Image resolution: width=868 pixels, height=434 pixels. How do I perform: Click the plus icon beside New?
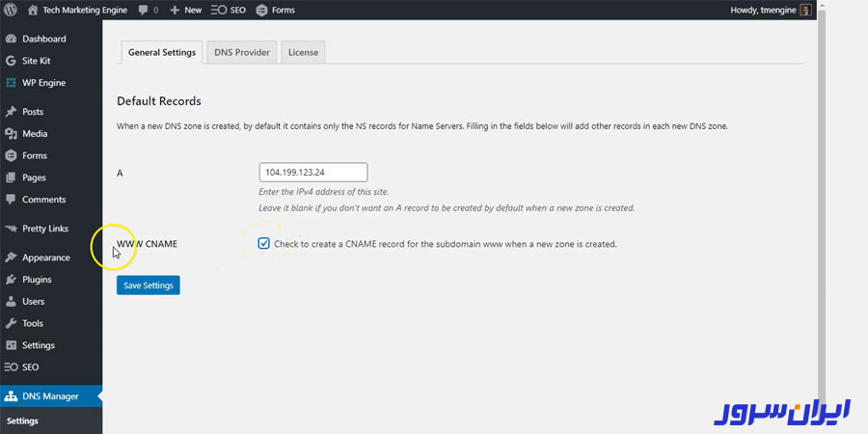tap(175, 10)
